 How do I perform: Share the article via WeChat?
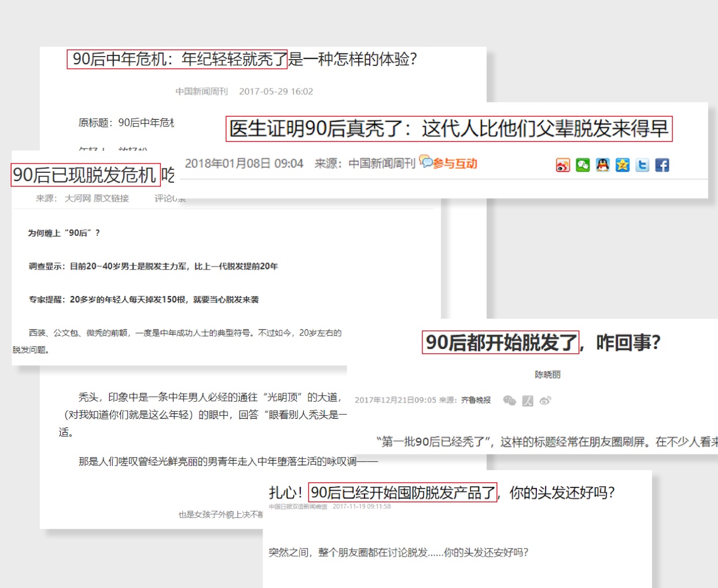point(582,165)
